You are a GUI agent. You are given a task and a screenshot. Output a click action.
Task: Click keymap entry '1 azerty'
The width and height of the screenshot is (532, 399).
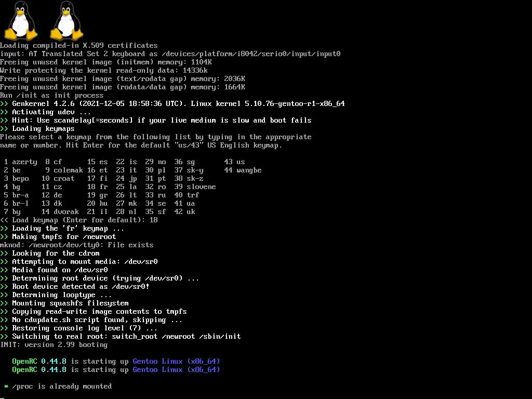(x=20, y=162)
